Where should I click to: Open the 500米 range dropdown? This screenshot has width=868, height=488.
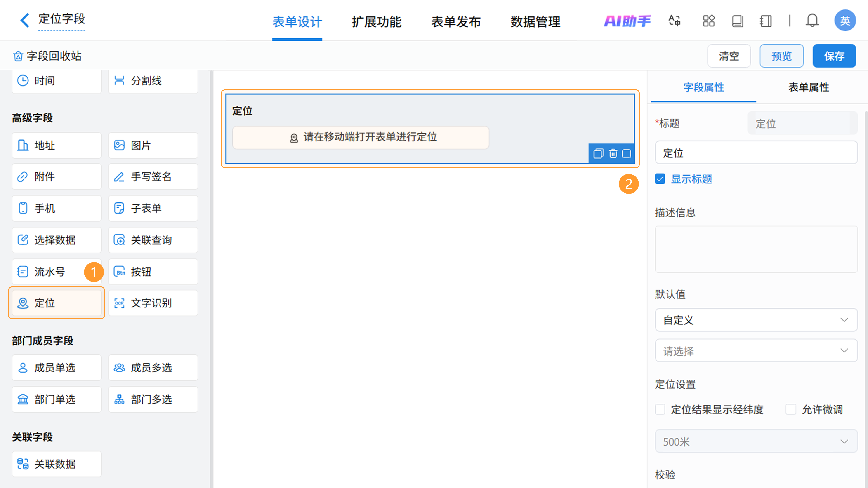click(x=756, y=441)
